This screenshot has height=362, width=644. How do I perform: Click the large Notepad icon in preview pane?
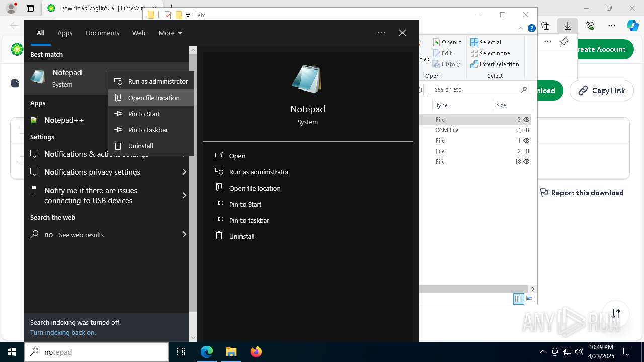pyautogui.click(x=307, y=79)
